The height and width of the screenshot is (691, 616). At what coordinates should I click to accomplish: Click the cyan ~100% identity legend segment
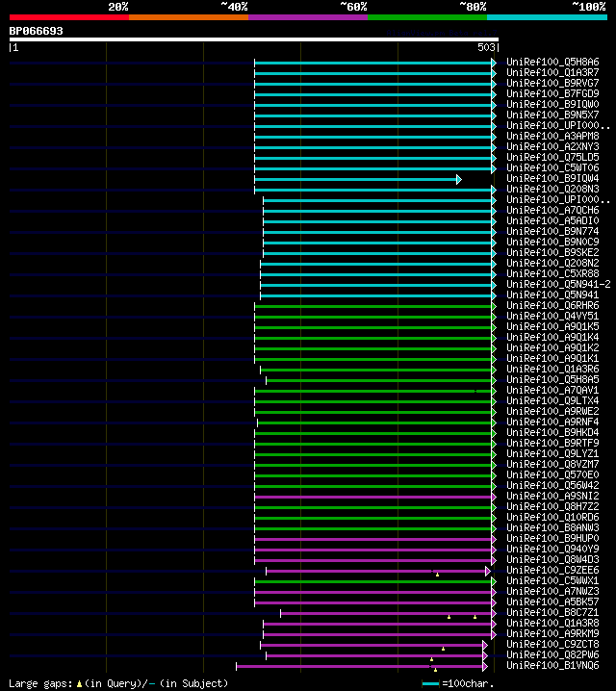coord(548,17)
